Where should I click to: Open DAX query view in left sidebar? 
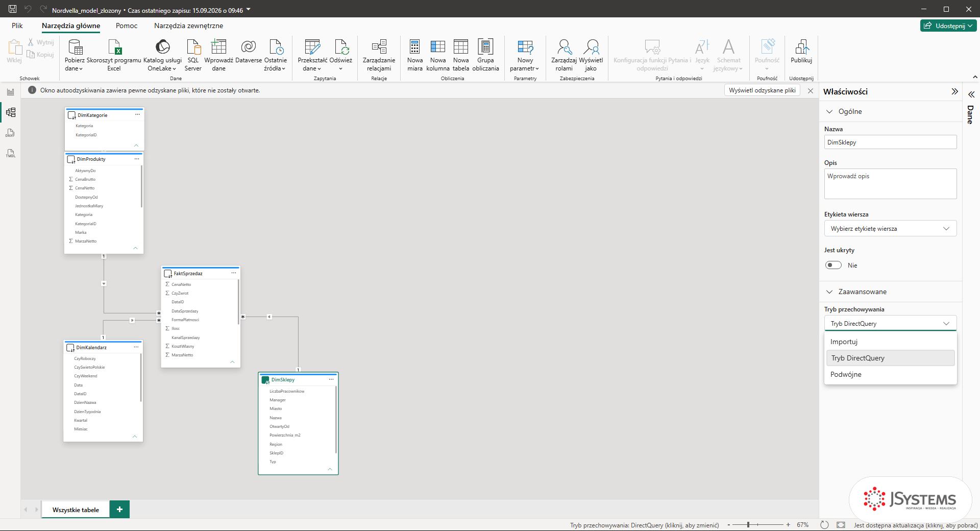11,133
